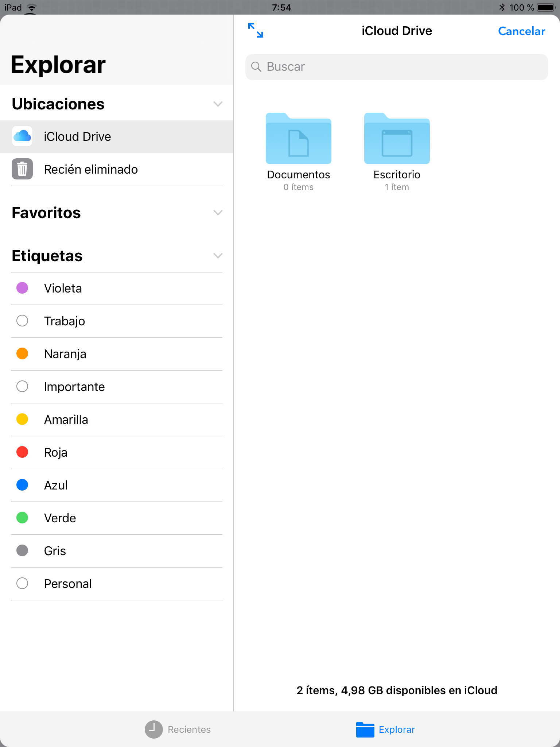Click the iCloud storage status text

coord(397,690)
